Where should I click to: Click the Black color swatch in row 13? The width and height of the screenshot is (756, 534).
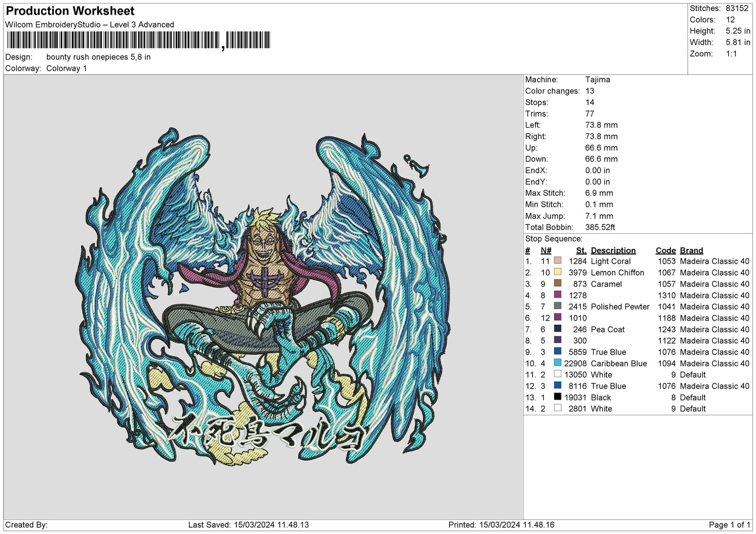tap(558, 397)
